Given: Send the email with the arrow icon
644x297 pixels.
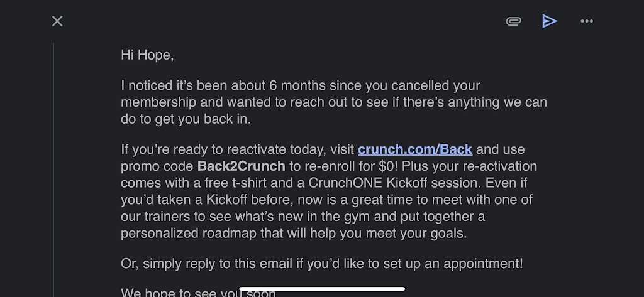Looking at the screenshot, I should (x=550, y=21).
